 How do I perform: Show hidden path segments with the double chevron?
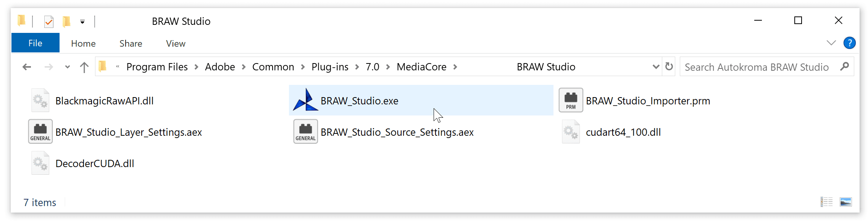118,67
